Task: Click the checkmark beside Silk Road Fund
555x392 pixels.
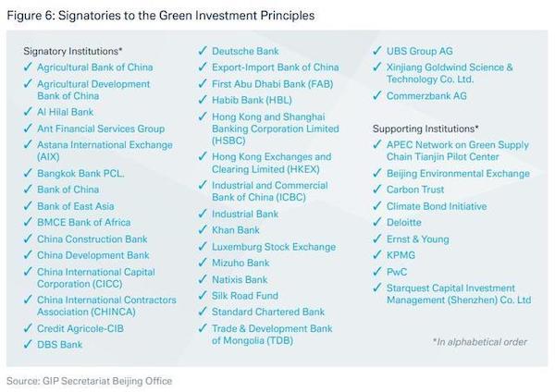Action: [x=202, y=295]
